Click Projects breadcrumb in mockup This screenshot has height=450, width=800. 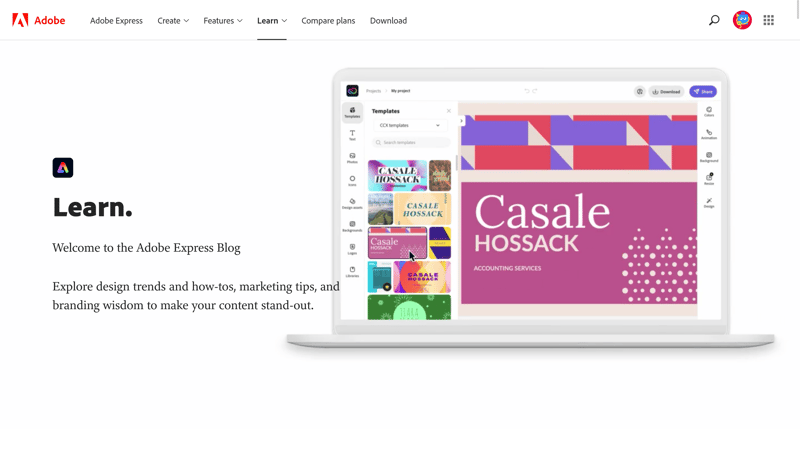click(x=373, y=91)
